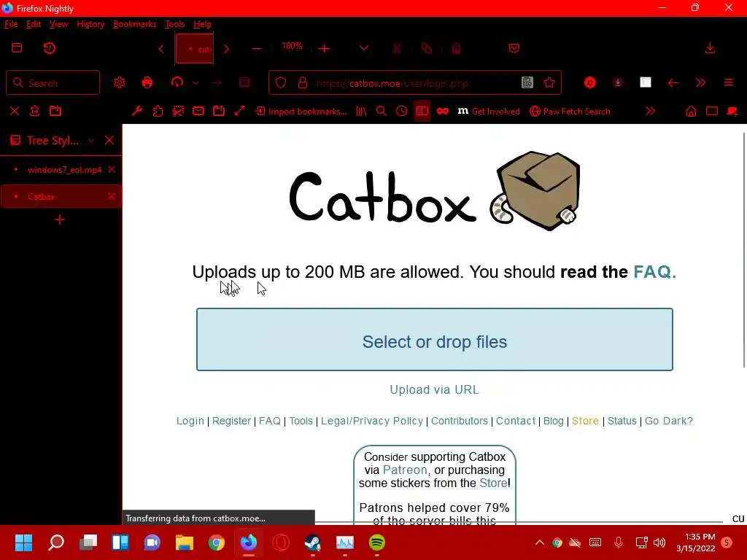The height and width of the screenshot is (560, 747).
Task: Open Import bookmarks item
Action: coord(301,112)
